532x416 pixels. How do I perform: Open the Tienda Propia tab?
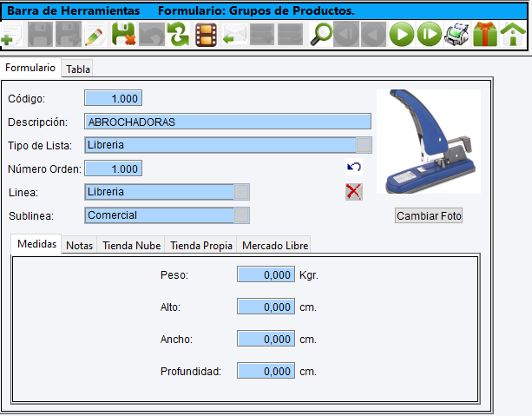[200, 245]
